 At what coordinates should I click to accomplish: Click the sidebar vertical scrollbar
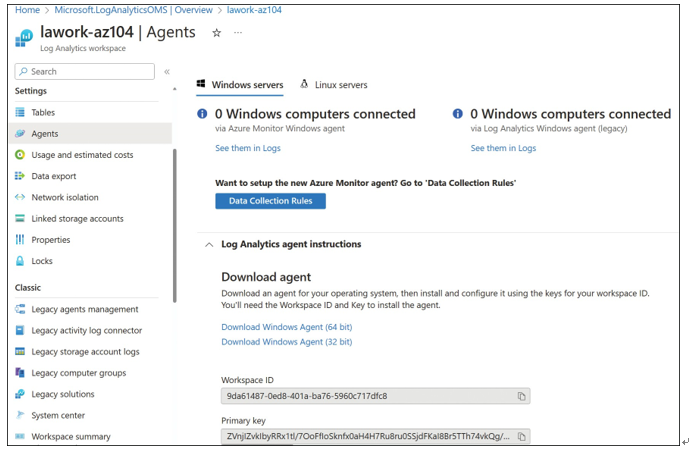click(174, 226)
